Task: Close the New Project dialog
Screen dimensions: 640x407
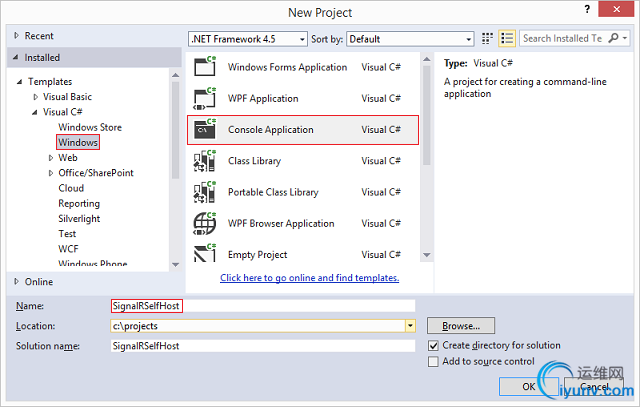Action: point(616,9)
